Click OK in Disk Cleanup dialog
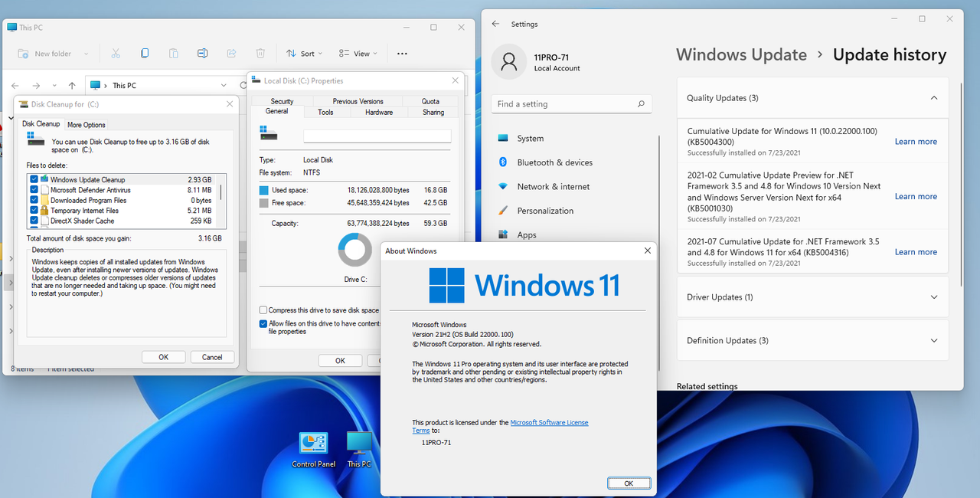The width and height of the screenshot is (980, 498). click(164, 357)
